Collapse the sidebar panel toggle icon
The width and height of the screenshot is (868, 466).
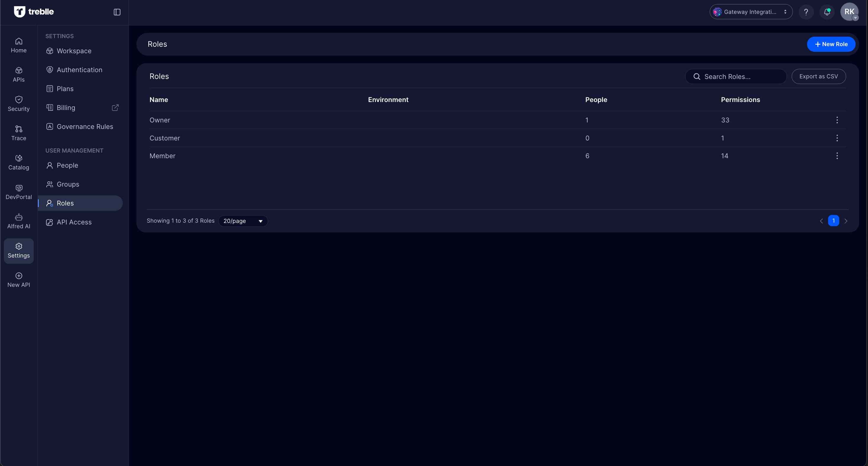(x=117, y=12)
